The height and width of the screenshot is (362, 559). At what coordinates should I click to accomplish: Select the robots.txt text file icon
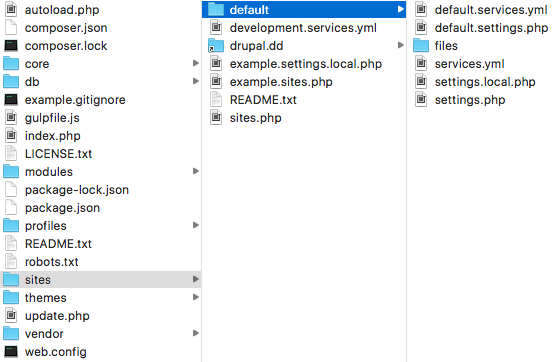click(11, 261)
